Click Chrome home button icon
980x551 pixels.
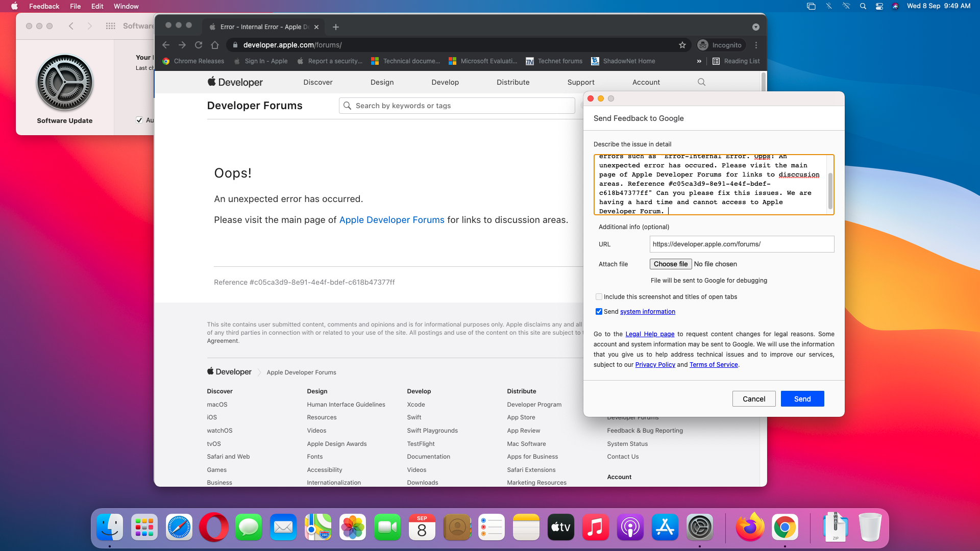[215, 45]
